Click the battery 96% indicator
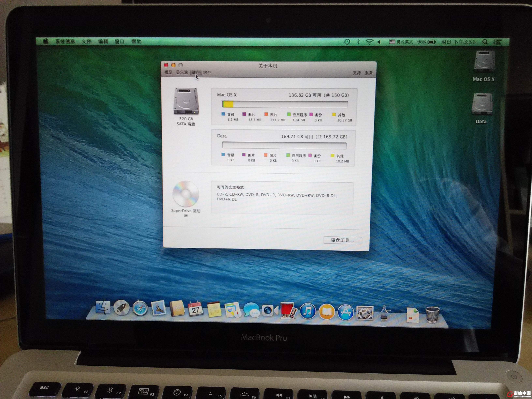This screenshot has height=399, width=532. point(426,42)
